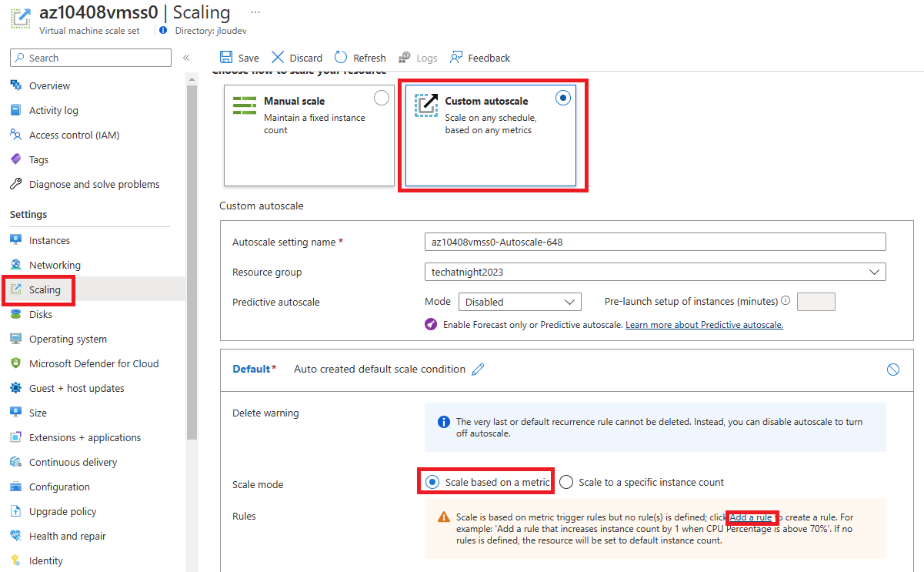
Task: Click the Activity log icon
Action: (x=16, y=110)
